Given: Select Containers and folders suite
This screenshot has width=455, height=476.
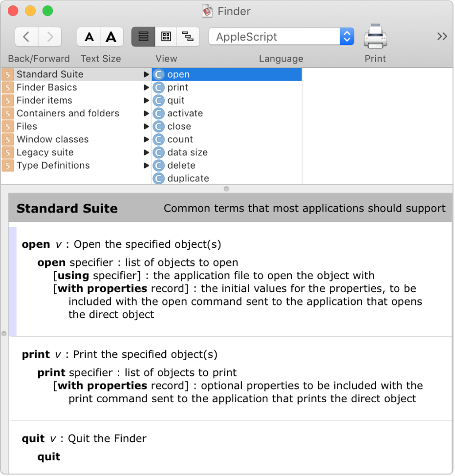Looking at the screenshot, I should click(76, 113).
